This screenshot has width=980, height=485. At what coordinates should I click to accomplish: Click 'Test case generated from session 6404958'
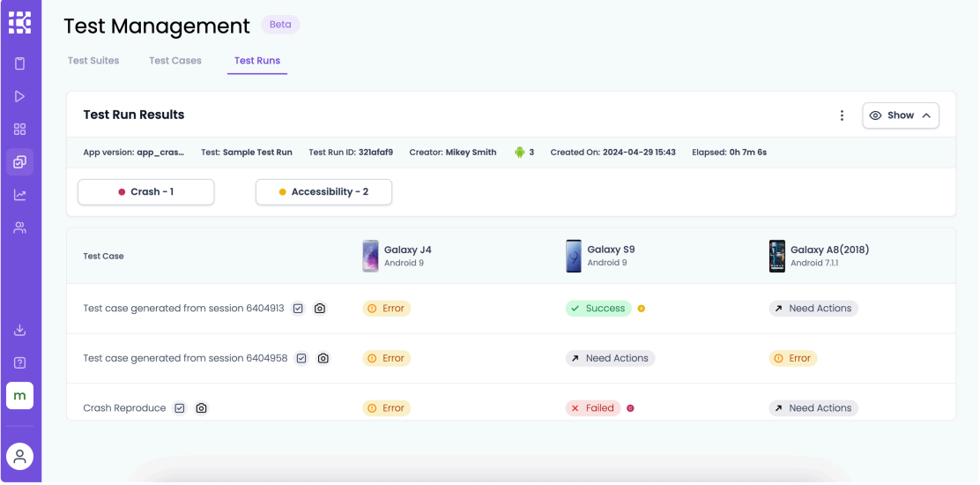tap(186, 358)
